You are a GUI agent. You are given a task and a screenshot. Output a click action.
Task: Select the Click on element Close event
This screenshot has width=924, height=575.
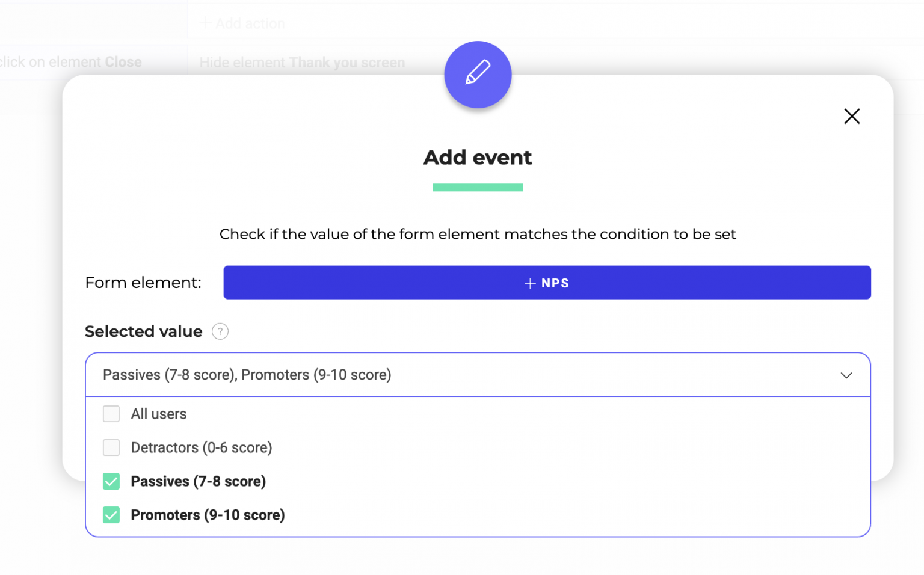point(70,62)
